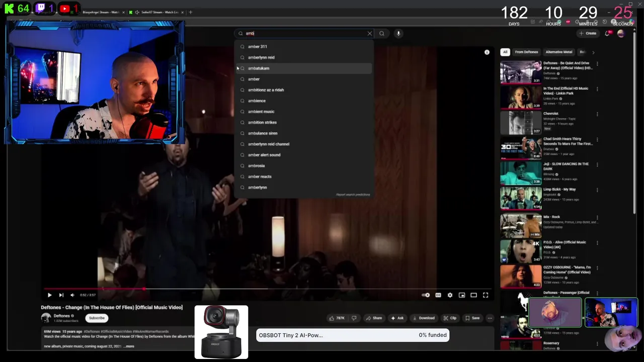644x362 pixels.
Task: Open the Be Quiet And Drive thumbnail
Action: click(521, 72)
